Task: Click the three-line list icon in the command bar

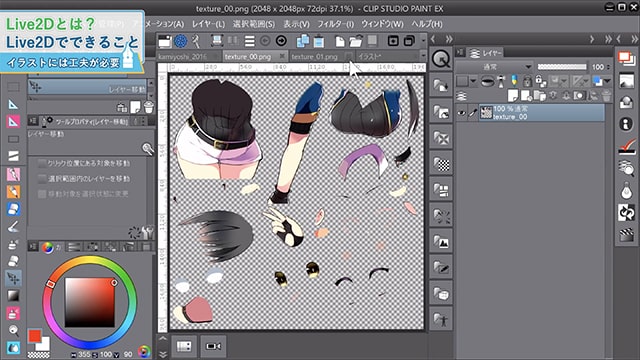Action: pos(249,41)
